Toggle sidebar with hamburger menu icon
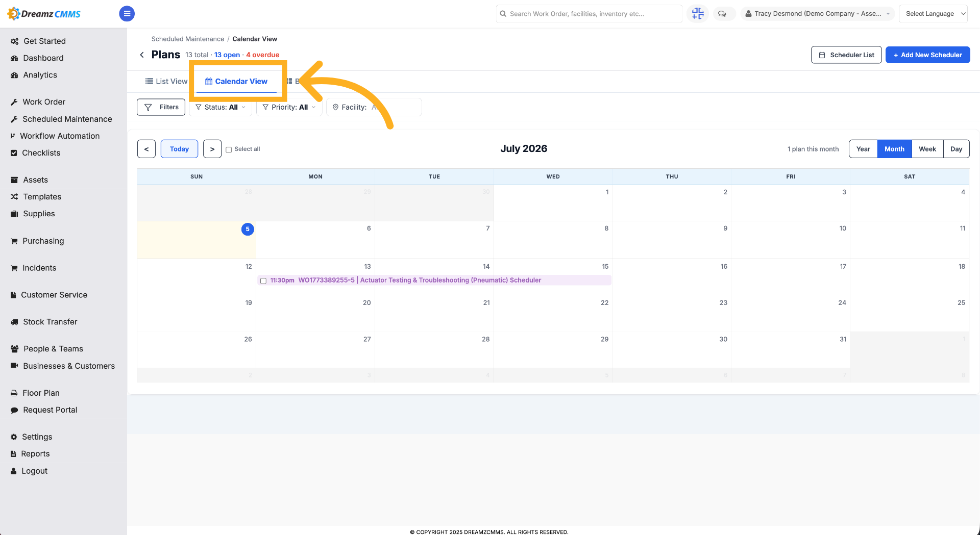Viewport: 980px width, 535px height. [x=127, y=14]
